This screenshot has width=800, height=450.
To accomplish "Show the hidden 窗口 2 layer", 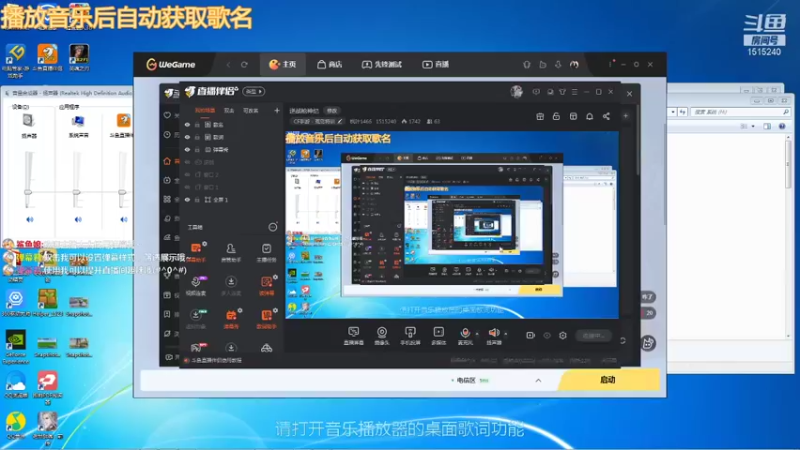I will pos(187,175).
